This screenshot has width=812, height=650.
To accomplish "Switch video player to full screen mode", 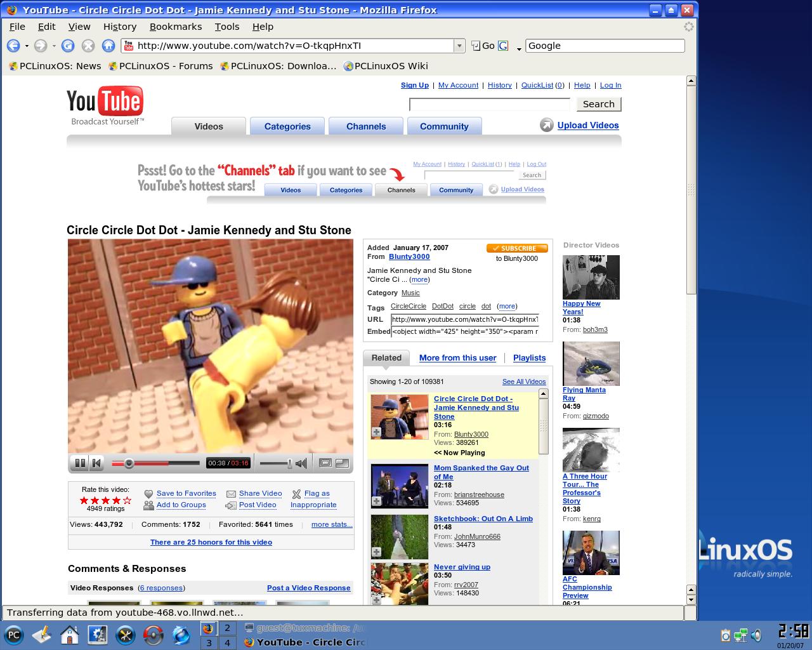I will click(342, 463).
